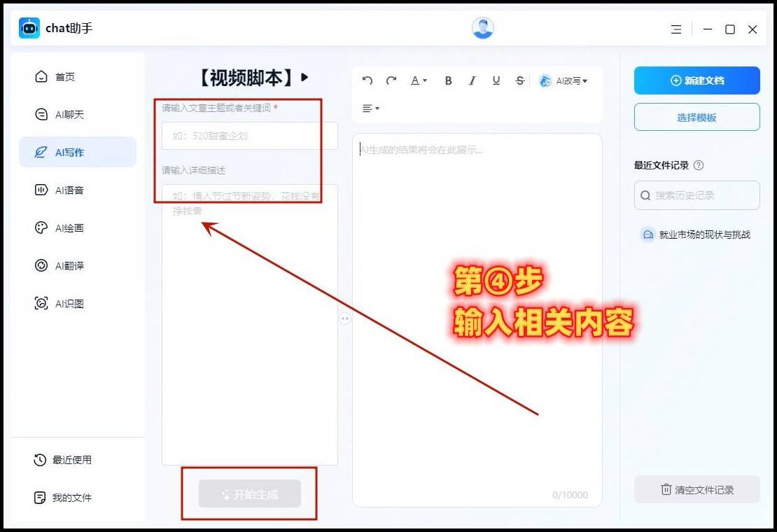Open AI聊天 from the sidebar
The image size is (777, 532).
click(x=69, y=115)
